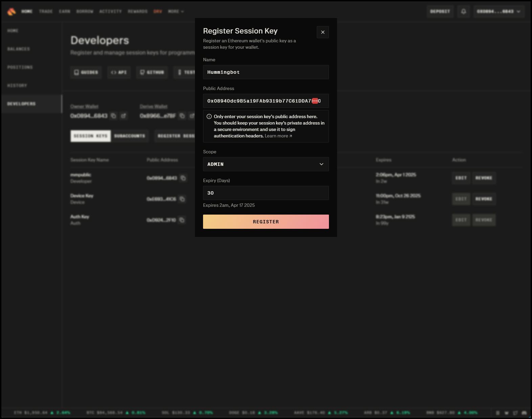
Task: Expand the More menu in top navigation
Action: tap(176, 12)
